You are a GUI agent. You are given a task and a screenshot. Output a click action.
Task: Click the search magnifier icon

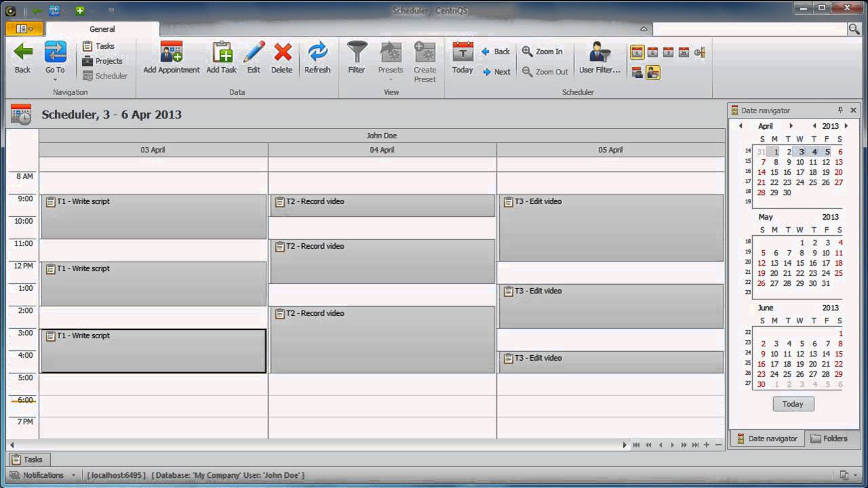[x=854, y=28]
